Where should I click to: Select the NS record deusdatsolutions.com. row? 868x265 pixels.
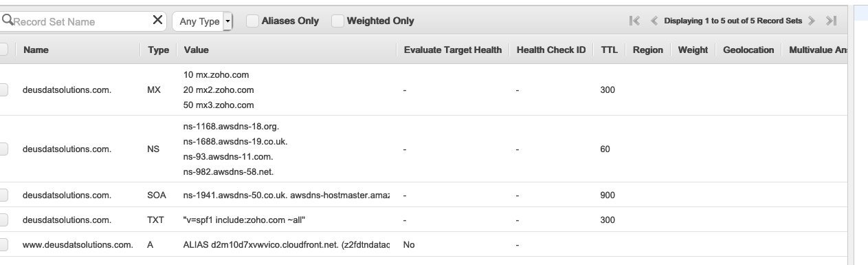click(423, 149)
